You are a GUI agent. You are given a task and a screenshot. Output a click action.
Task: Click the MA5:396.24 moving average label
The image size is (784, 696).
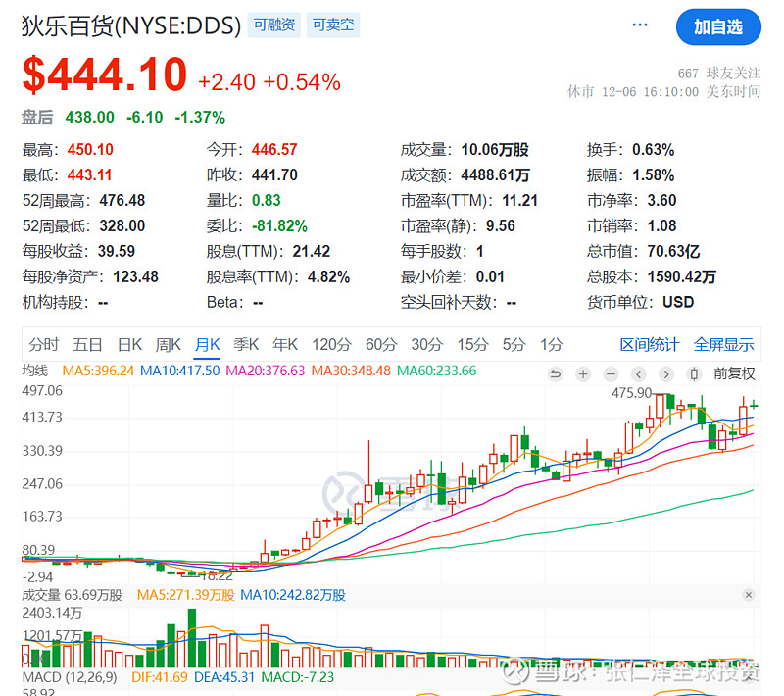coord(98,371)
